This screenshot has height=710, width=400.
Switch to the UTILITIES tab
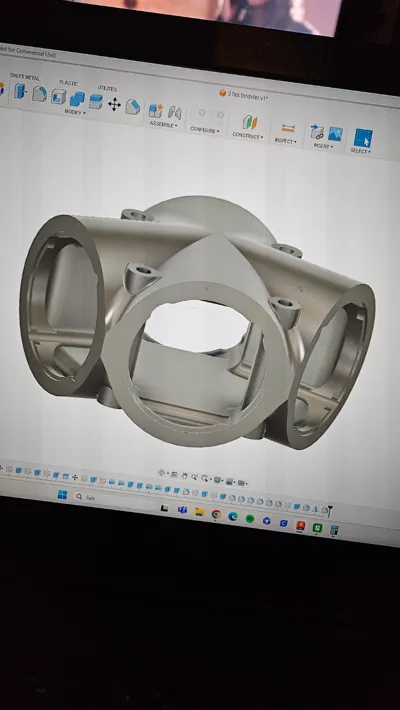tap(107, 88)
